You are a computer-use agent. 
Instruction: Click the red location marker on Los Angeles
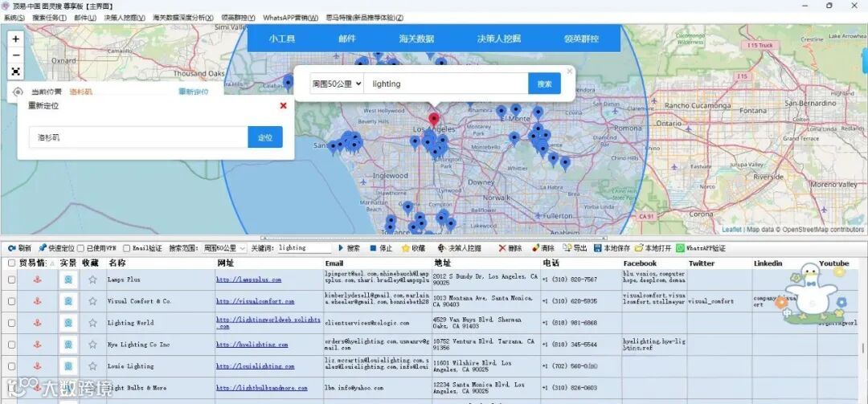434,120
